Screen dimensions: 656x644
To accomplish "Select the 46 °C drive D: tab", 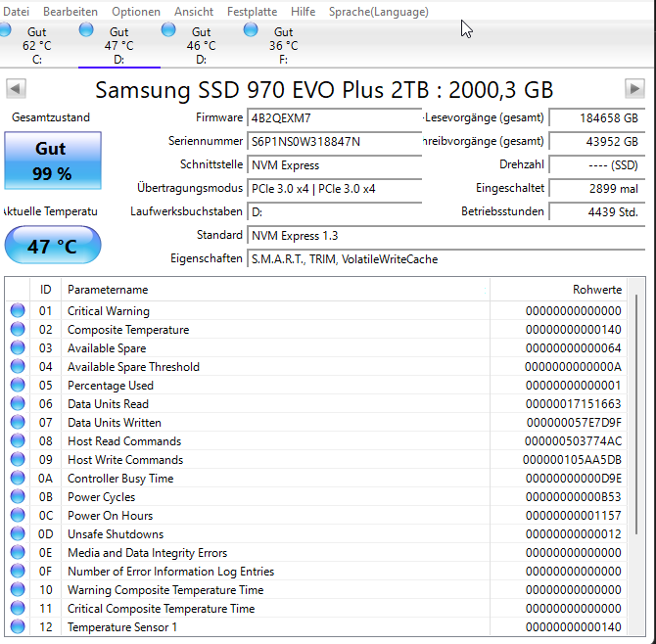I will tap(202, 45).
